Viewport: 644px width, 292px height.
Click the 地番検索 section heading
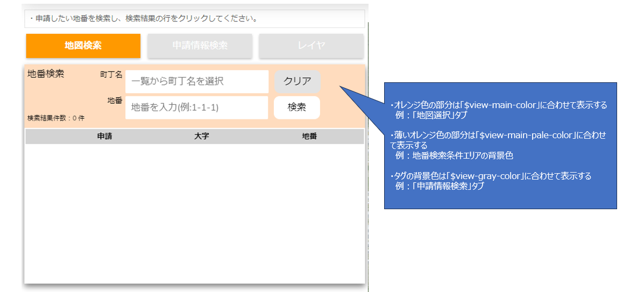(x=46, y=74)
